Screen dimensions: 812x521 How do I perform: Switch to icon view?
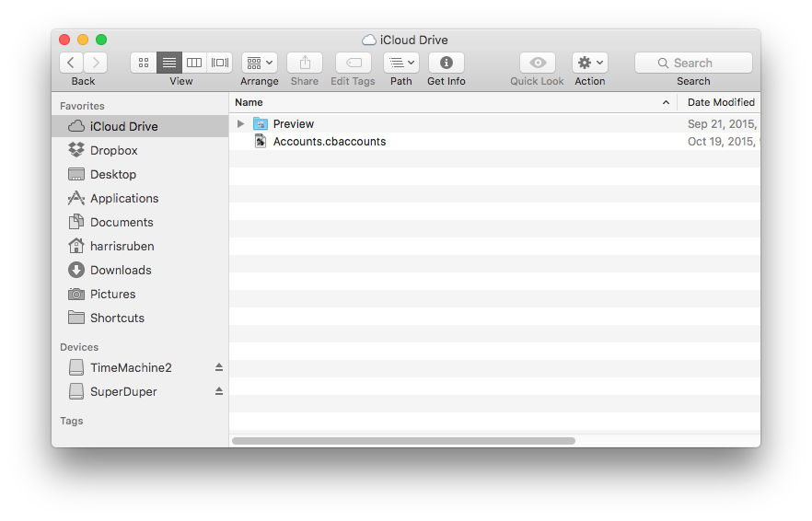pos(144,63)
